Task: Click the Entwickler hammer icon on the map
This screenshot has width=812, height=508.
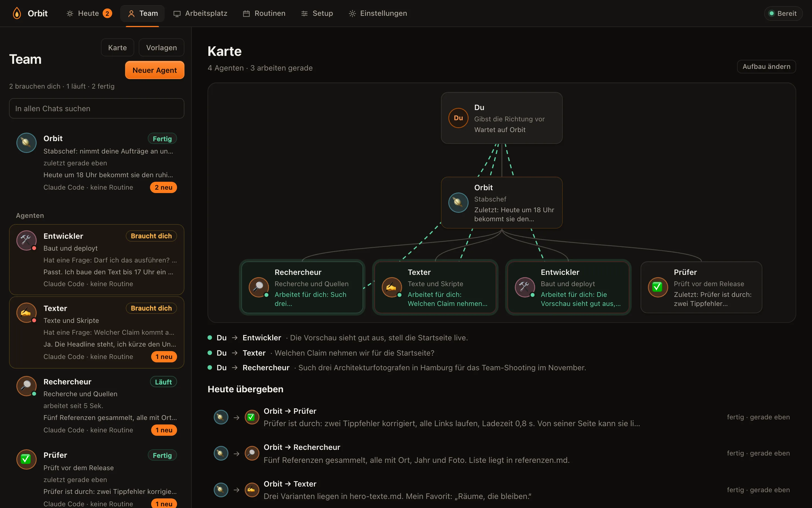Action: pyautogui.click(x=525, y=287)
